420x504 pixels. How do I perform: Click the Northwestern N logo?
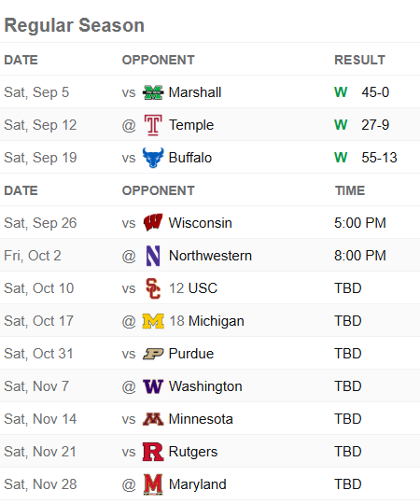[153, 256]
